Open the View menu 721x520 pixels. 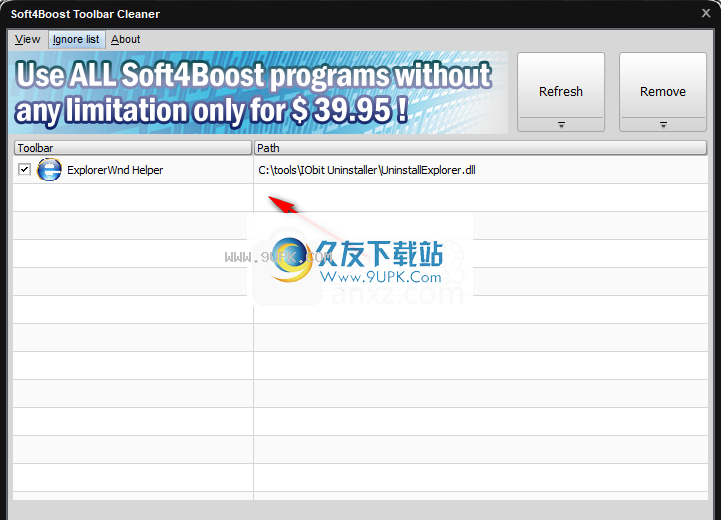tap(28, 40)
